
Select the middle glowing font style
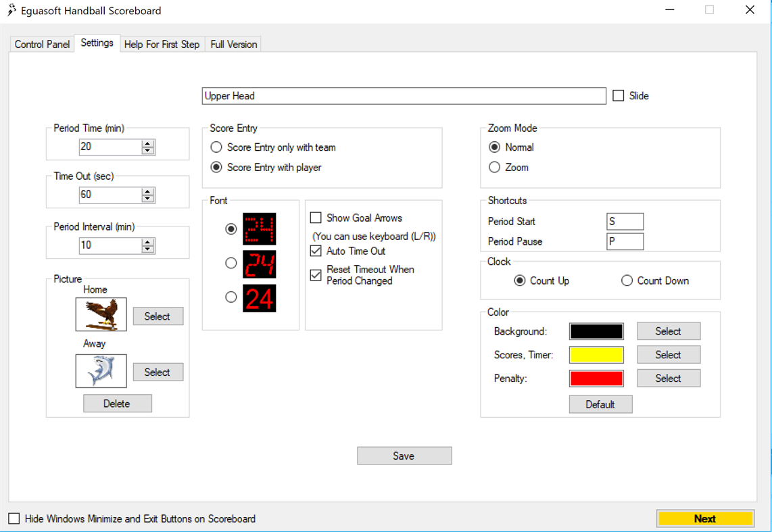pyautogui.click(x=231, y=264)
